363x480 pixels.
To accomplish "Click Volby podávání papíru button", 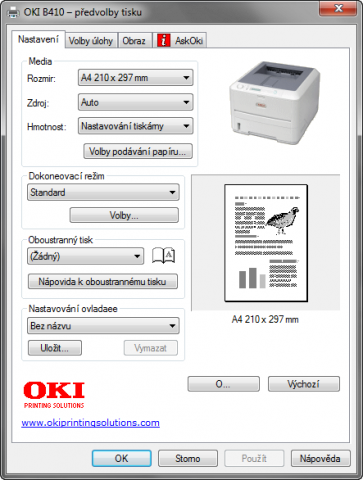I will click(138, 151).
